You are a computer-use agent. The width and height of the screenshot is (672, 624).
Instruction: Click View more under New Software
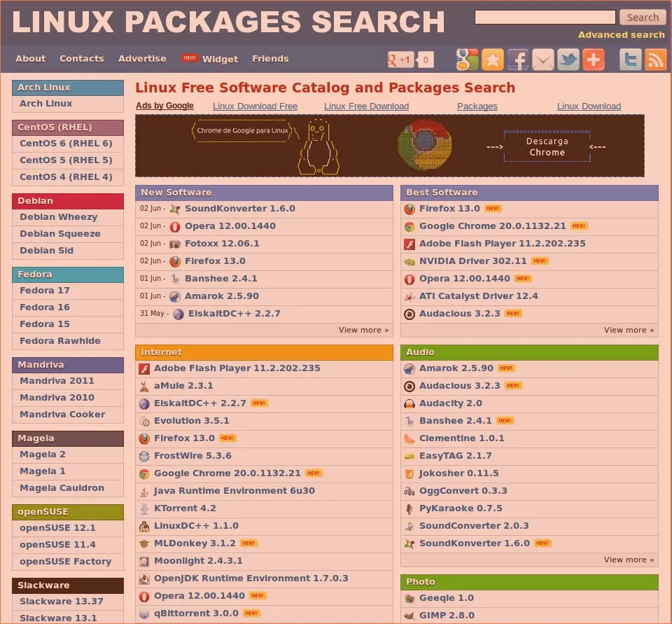tap(363, 330)
